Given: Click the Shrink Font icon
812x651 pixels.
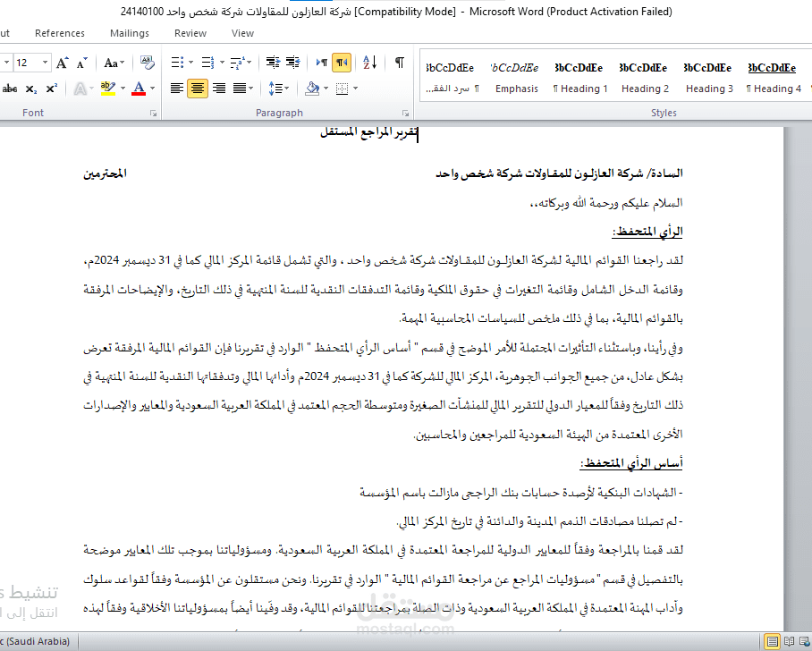Looking at the screenshot, I should click(81, 63).
